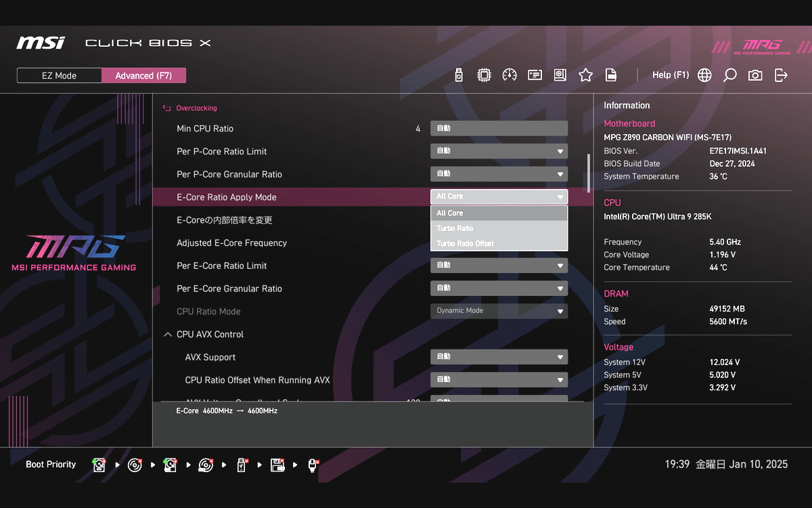Viewport: 812px width, 508px height.
Task: Click E-Core 4600MHz status line
Action: (227, 411)
